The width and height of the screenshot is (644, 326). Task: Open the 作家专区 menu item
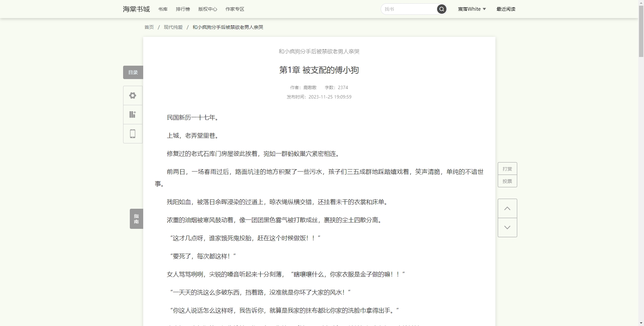pyautogui.click(x=235, y=9)
